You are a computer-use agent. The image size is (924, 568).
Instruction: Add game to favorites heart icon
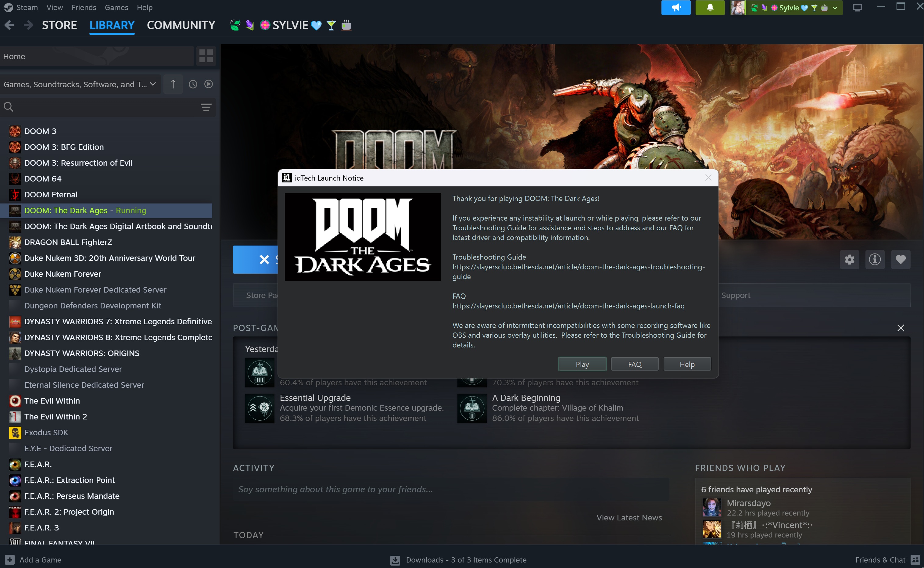900,259
